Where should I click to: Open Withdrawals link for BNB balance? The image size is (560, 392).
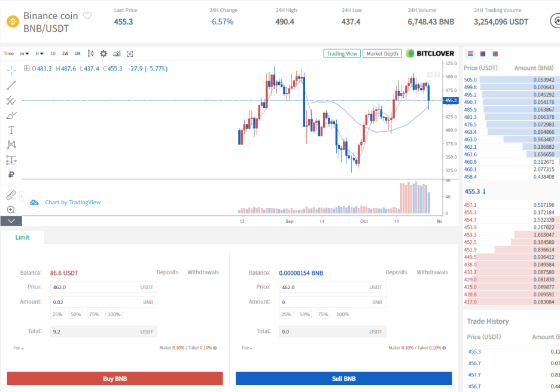pos(432,272)
